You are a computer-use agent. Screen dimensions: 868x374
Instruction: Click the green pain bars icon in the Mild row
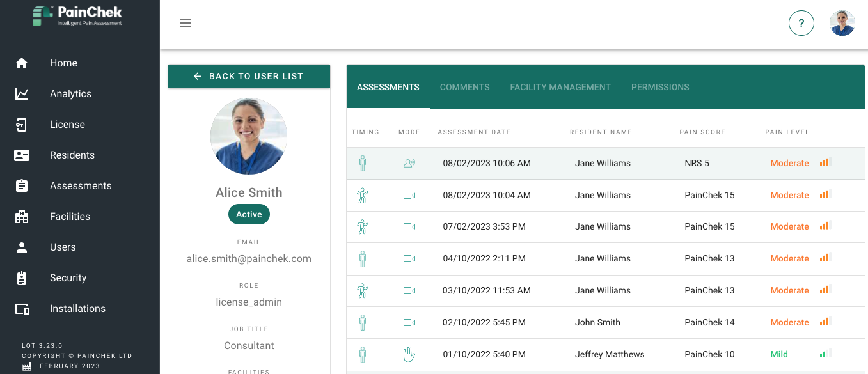point(825,354)
